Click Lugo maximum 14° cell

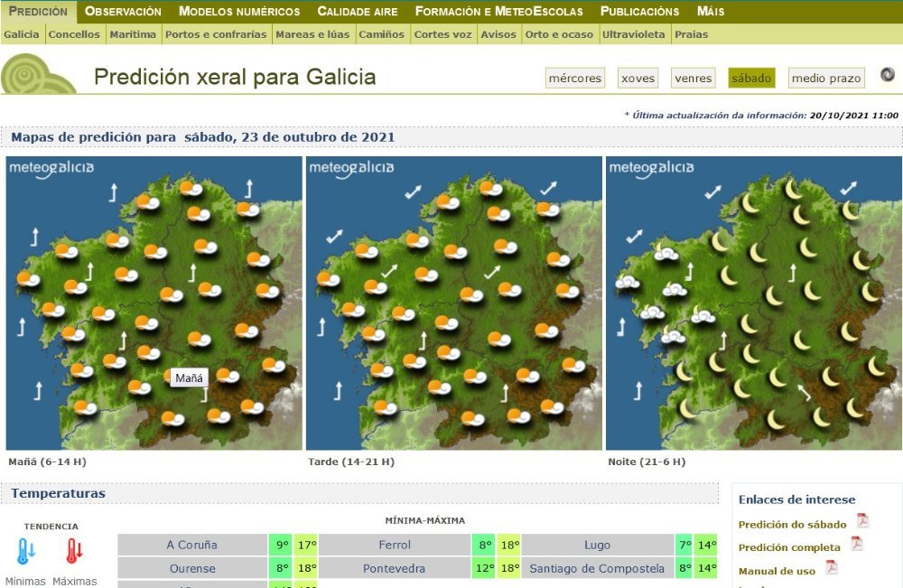[x=706, y=545]
